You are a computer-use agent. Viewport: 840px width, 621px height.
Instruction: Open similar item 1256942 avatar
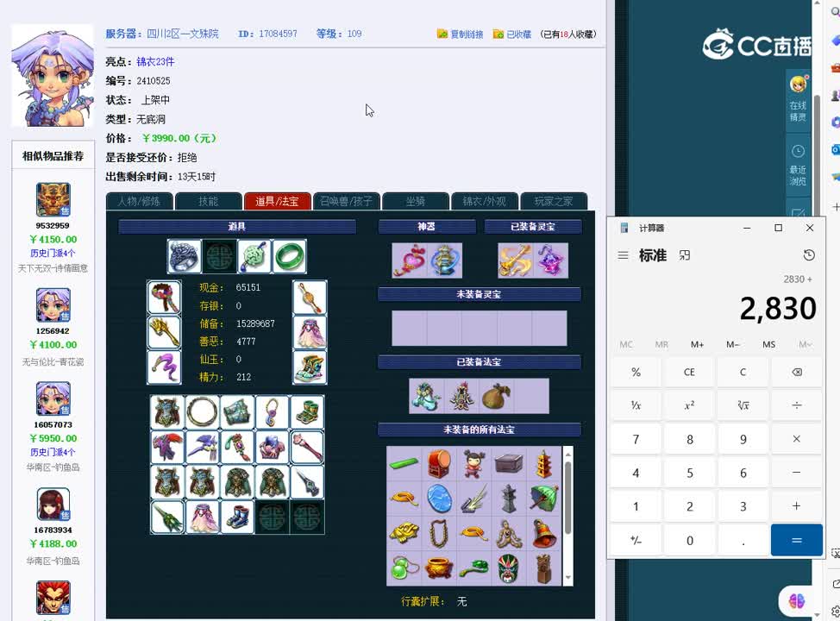pos(53,304)
